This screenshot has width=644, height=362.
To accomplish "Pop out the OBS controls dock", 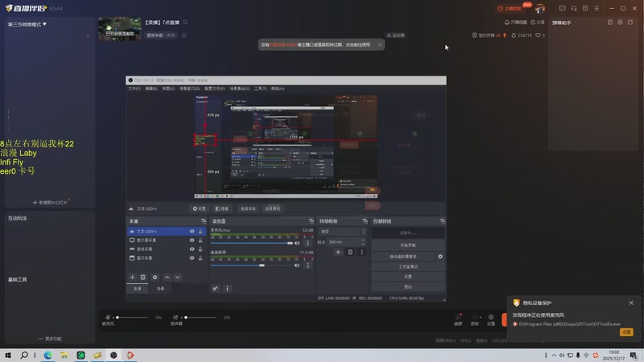I will [442, 221].
